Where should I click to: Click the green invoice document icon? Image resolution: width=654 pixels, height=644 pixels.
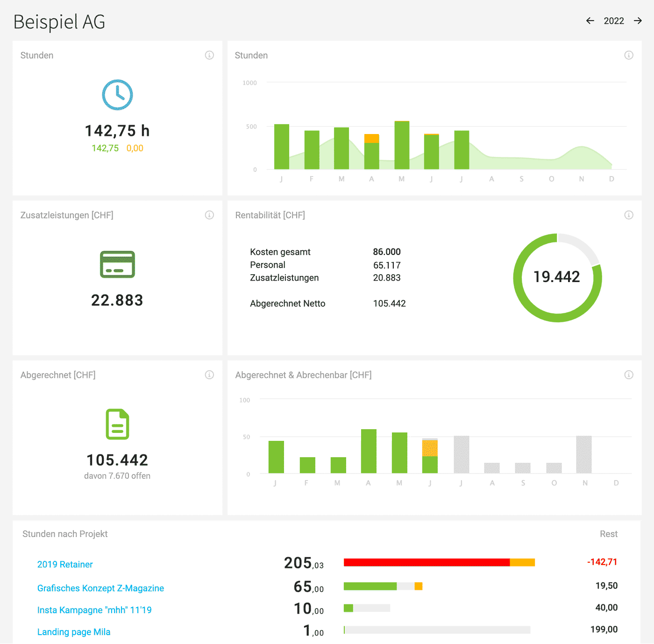pos(117,424)
